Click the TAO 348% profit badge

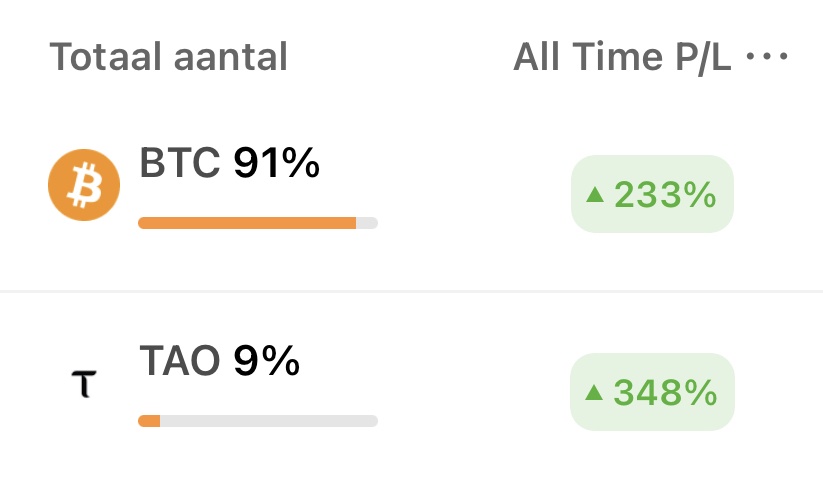(x=652, y=393)
